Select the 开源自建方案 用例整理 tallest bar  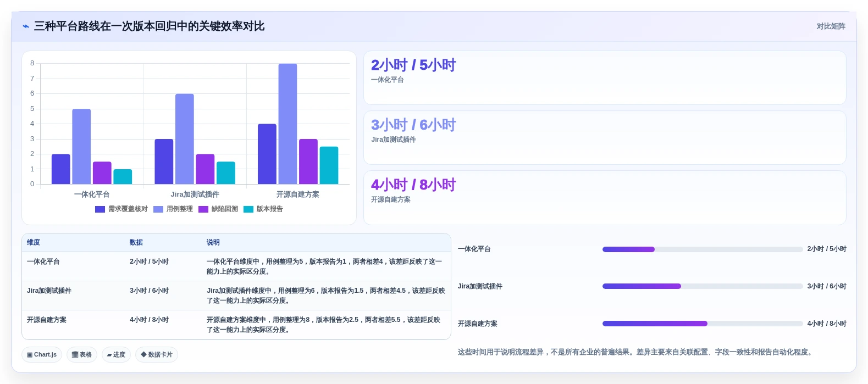288,124
